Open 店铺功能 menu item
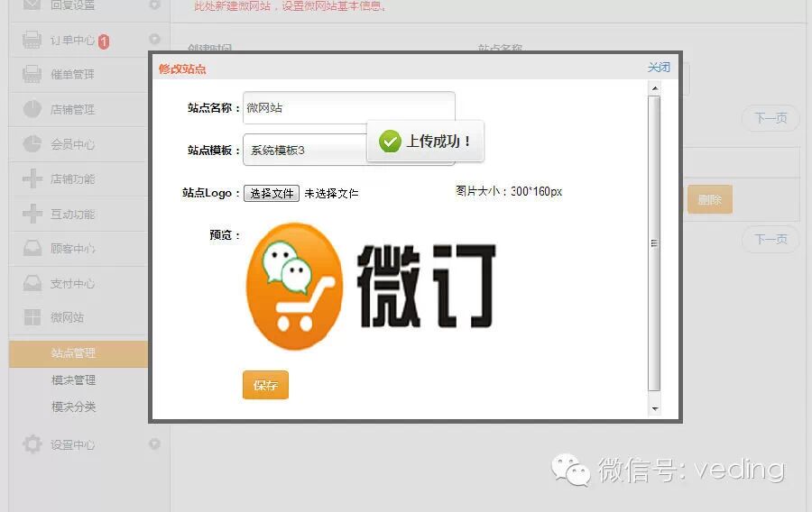The image size is (812, 512). click(72, 179)
